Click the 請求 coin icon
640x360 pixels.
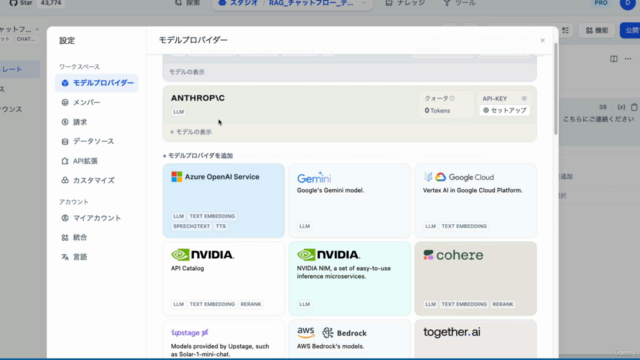[65, 122]
